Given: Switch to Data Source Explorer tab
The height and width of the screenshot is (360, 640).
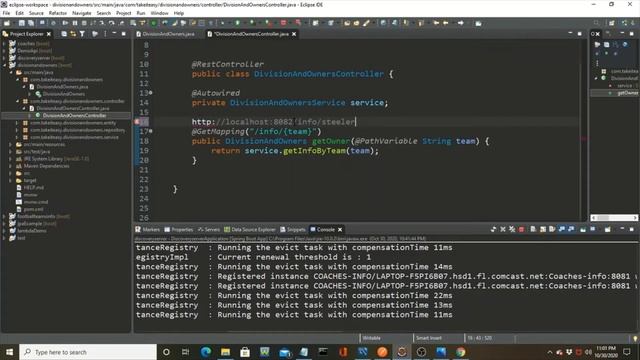Looking at the screenshot, I should [250, 229].
